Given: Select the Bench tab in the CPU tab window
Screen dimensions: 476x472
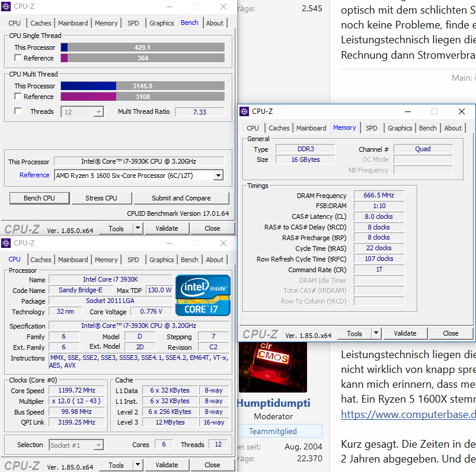Looking at the screenshot, I should [190, 260].
